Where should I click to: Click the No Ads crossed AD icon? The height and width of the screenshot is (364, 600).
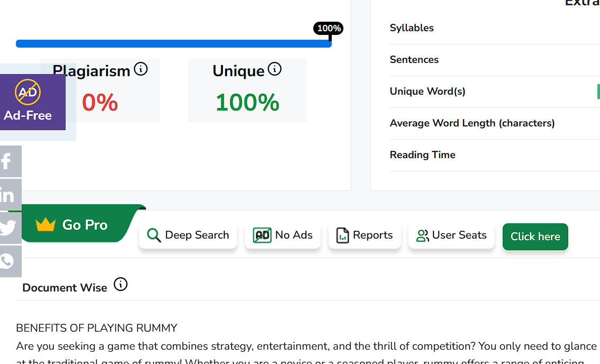(x=262, y=235)
